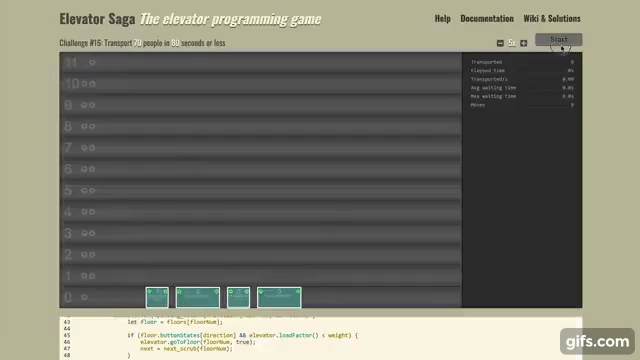Image resolution: width=640 pixels, height=360 pixels.
Task: Open the Help page
Action: [442, 18]
